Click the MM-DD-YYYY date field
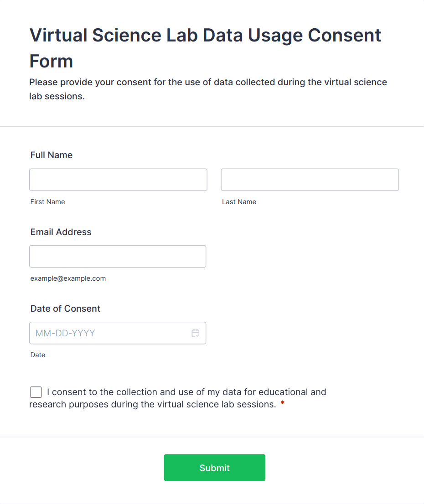 click(x=109, y=333)
